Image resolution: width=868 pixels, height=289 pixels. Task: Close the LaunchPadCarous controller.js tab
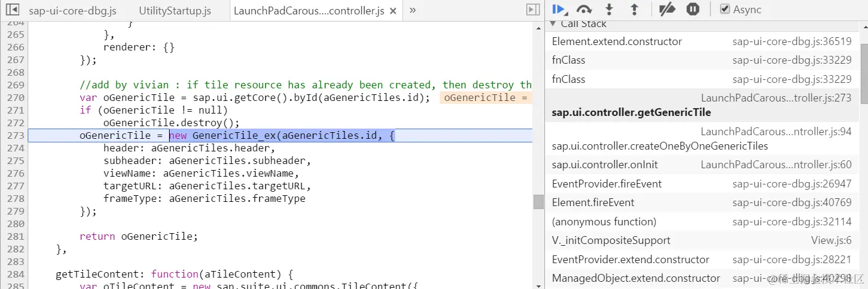[393, 11]
